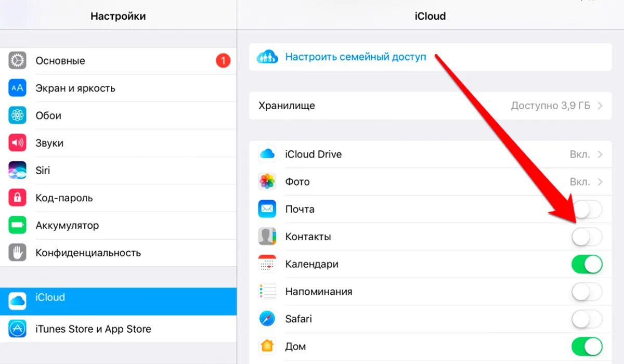
Task: Tap the Код-пароль lock icon
Action: (x=17, y=198)
